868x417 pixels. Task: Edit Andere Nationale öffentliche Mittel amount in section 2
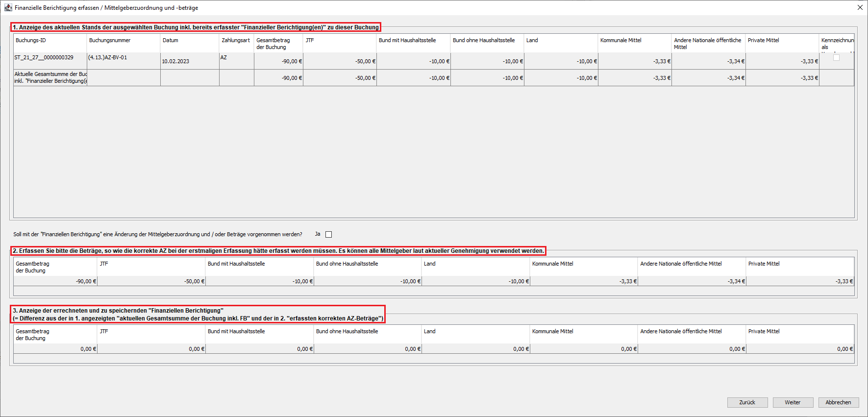pyautogui.click(x=692, y=281)
